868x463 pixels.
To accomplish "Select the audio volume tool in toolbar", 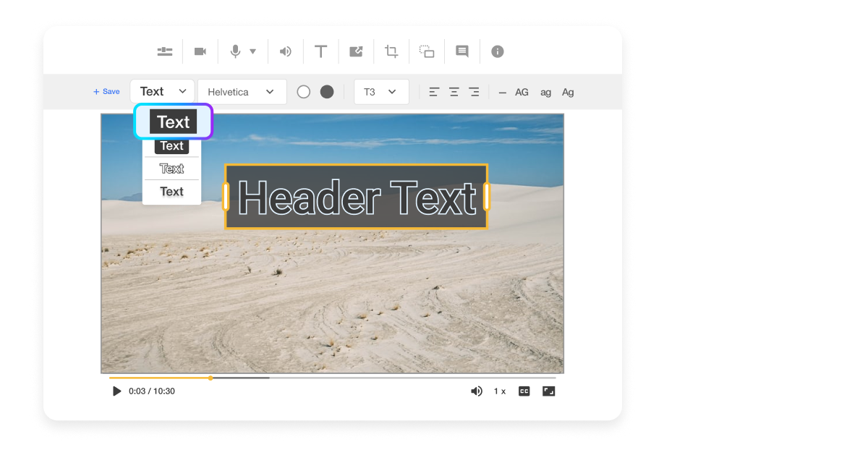I will (x=285, y=51).
